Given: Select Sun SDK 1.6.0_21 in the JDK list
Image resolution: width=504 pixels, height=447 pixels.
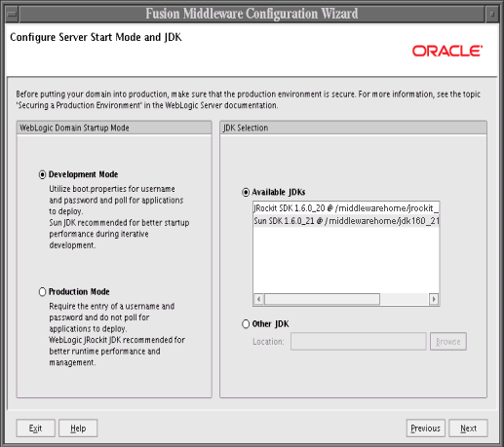Looking at the screenshot, I should coord(346,221).
